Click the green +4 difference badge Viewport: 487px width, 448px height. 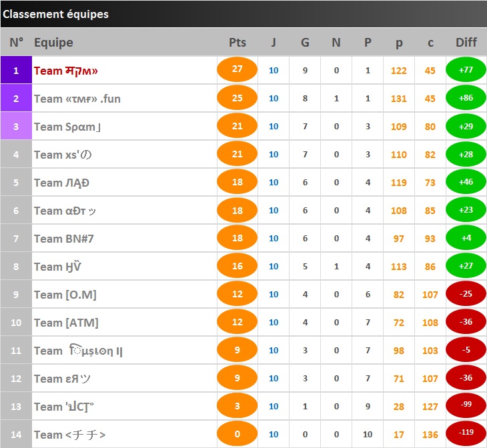(x=466, y=238)
